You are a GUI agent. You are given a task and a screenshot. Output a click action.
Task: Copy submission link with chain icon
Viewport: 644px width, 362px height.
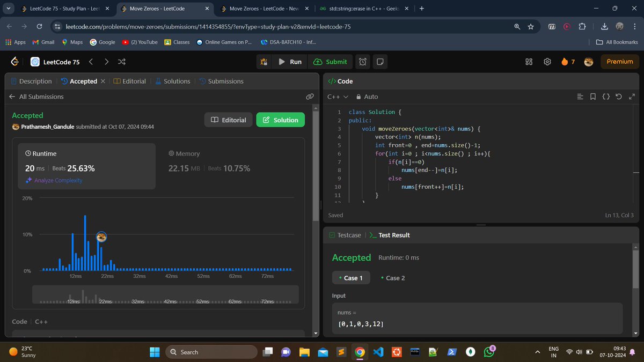[310, 97]
